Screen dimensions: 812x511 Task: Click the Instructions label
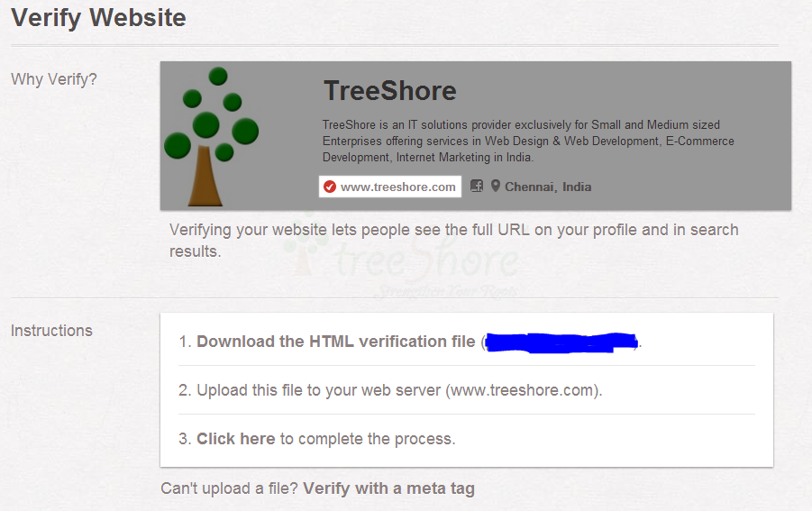click(51, 331)
